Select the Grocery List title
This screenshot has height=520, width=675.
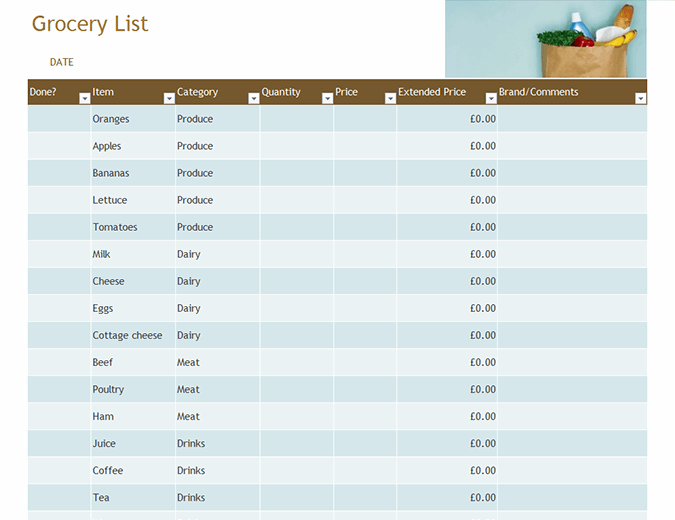[90, 24]
